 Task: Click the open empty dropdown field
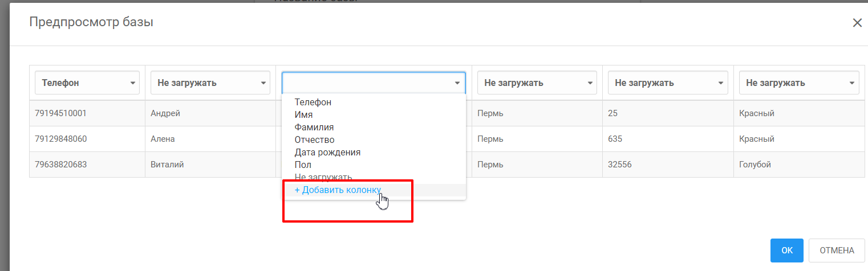coord(374,83)
